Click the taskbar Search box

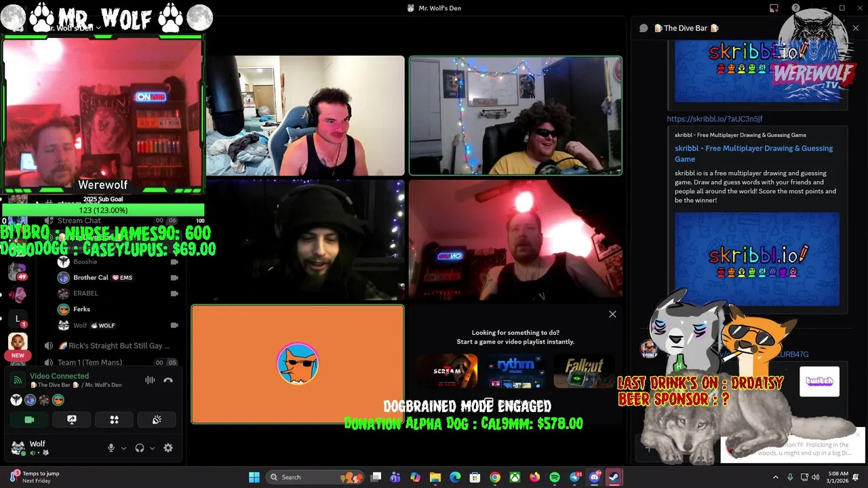point(315,477)
